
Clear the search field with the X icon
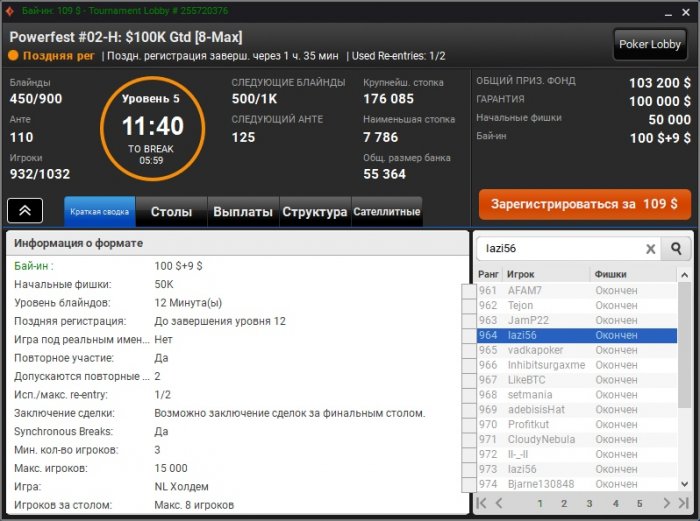(650, 249)
